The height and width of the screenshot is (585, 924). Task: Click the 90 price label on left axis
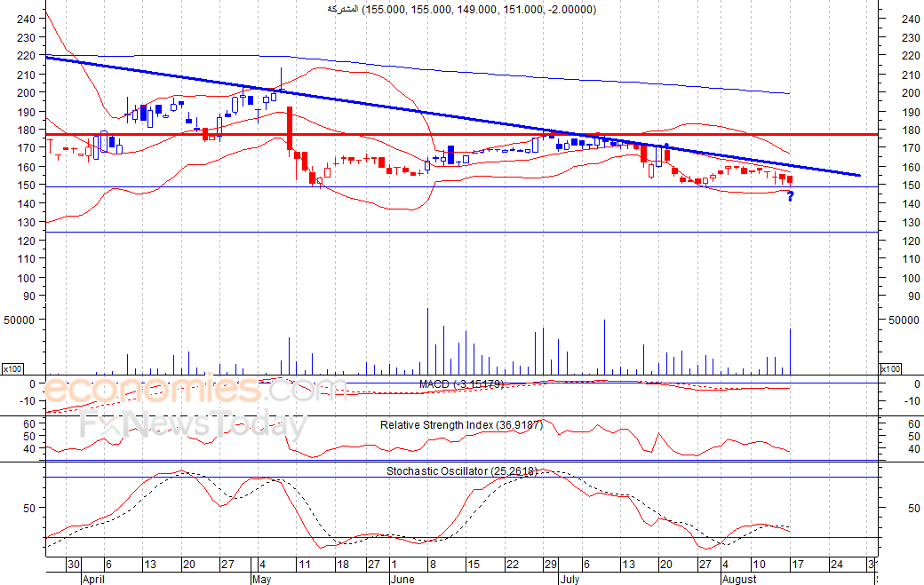click(x=29, y=296)
